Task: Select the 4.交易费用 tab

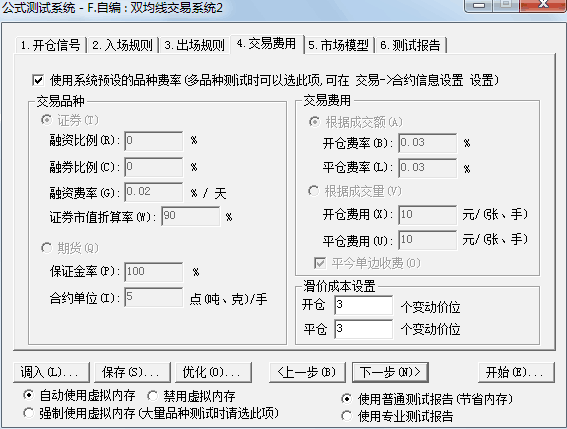Action: [x=267, y=44]
